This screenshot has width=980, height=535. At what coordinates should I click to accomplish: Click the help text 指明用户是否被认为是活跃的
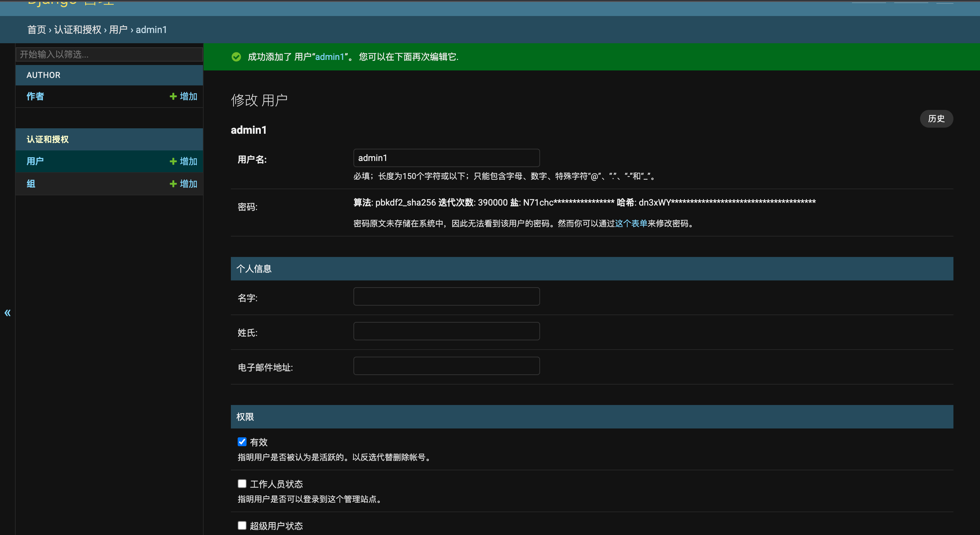pyautogui.click(x=335, y=457)
